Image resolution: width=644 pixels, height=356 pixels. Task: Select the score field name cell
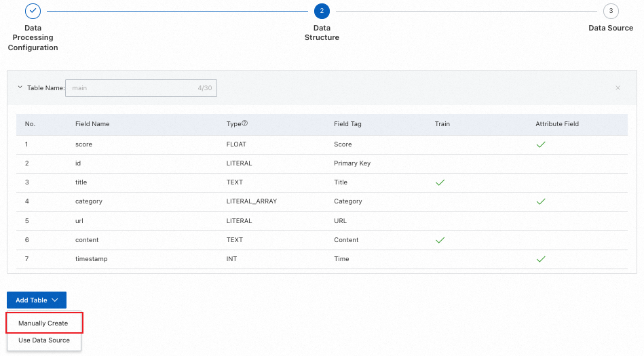83,144
